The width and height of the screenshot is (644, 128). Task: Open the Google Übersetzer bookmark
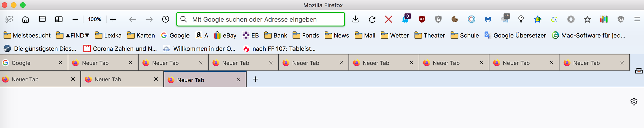pyautogui.click(x=515, y=35)
